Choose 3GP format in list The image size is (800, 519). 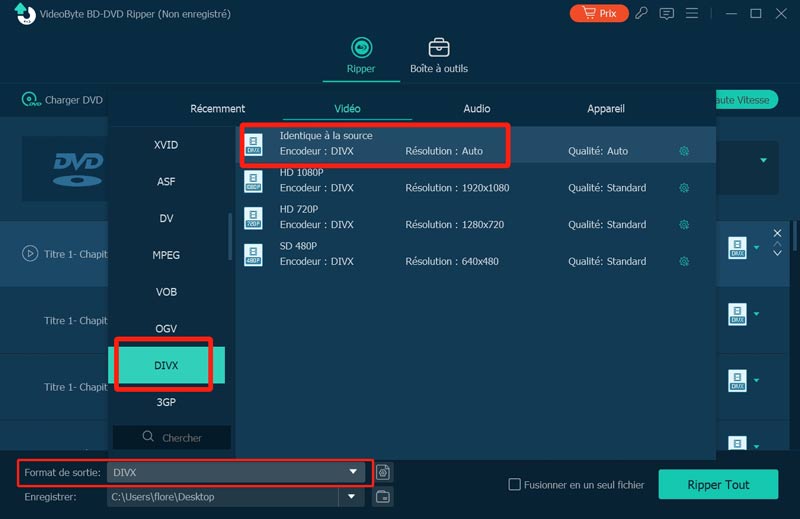(x=166, y=402)
